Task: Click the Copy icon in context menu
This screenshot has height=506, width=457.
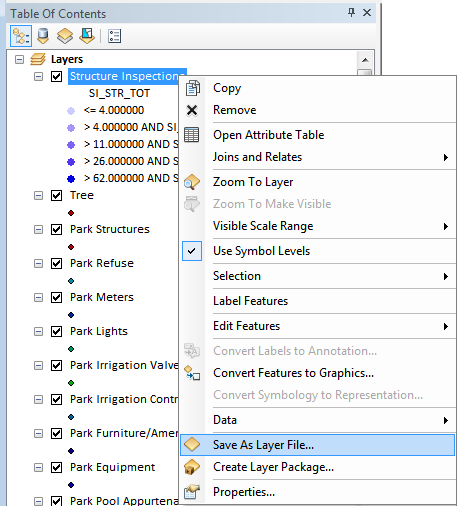Action: pyautogui.click(x=192, y=88)
